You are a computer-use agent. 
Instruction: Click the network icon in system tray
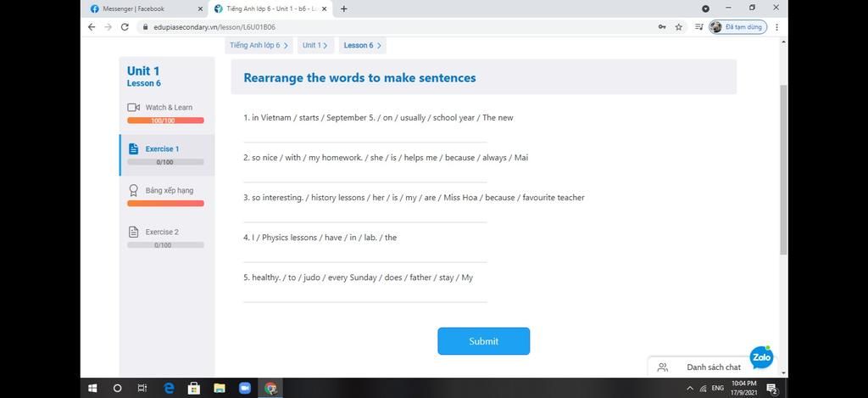pos(703,388)
